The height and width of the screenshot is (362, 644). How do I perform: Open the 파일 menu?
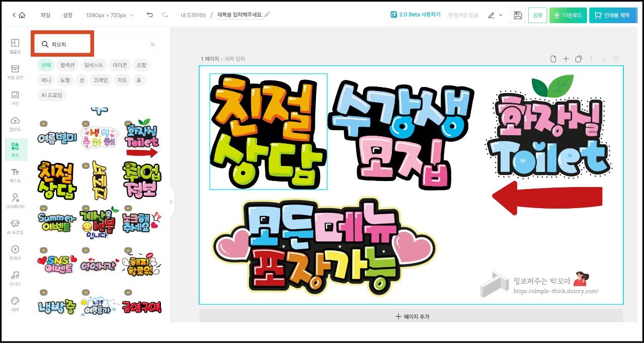pos(45,15)
